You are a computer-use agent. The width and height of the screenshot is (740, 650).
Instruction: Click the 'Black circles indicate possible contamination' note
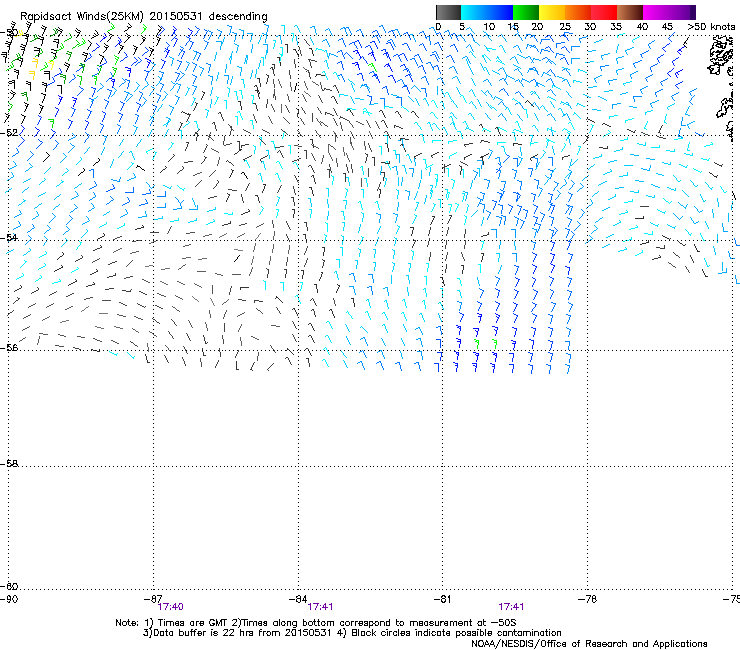[x=456, y=633]
